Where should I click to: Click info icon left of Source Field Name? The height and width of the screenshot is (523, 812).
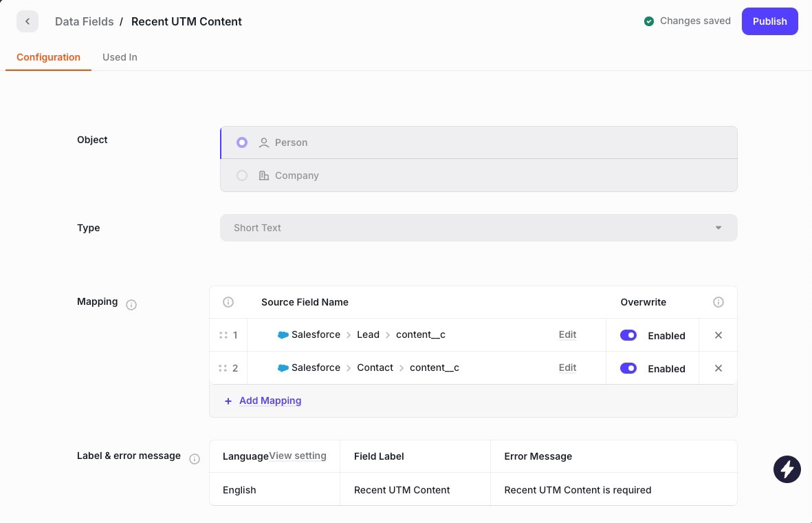pos(228,302)
